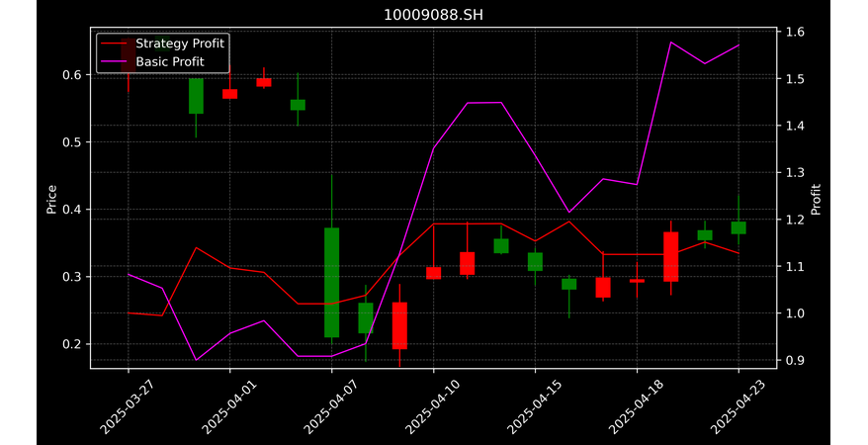
Task: Click the 1.4 profit tick label
Action: pyautogui.click(x=795, y=126)
